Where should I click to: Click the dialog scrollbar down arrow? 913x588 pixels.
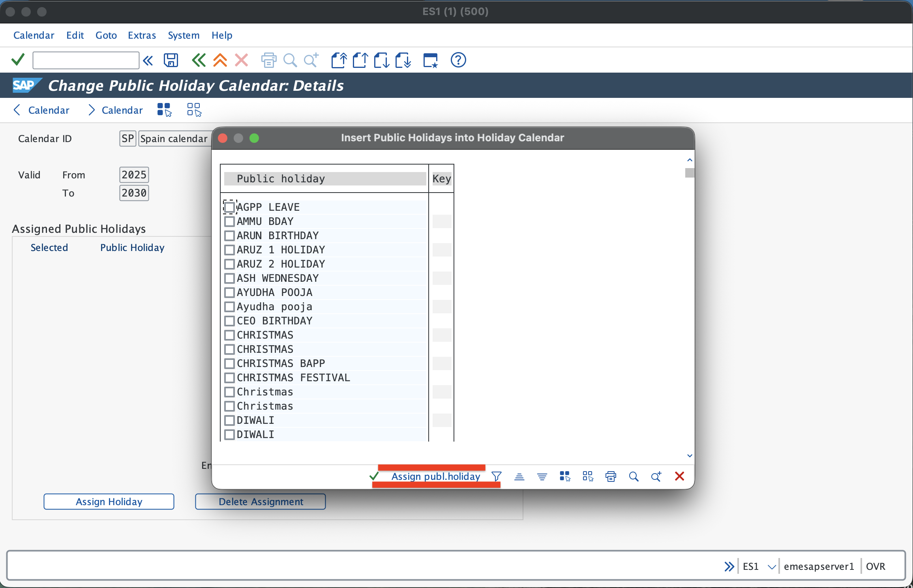tap(690, 455)
